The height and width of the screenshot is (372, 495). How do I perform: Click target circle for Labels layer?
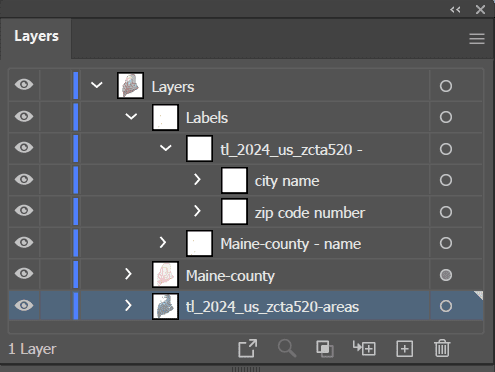446,117
